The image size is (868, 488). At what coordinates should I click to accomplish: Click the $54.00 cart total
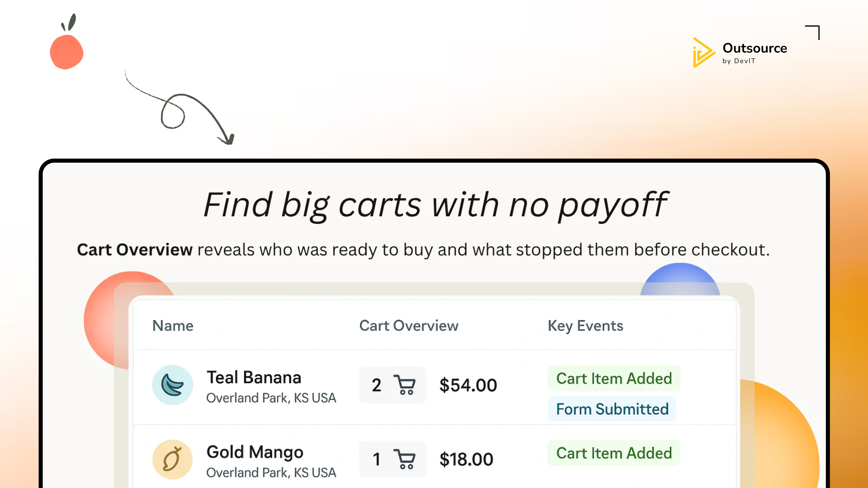click(x=468, y=385)
